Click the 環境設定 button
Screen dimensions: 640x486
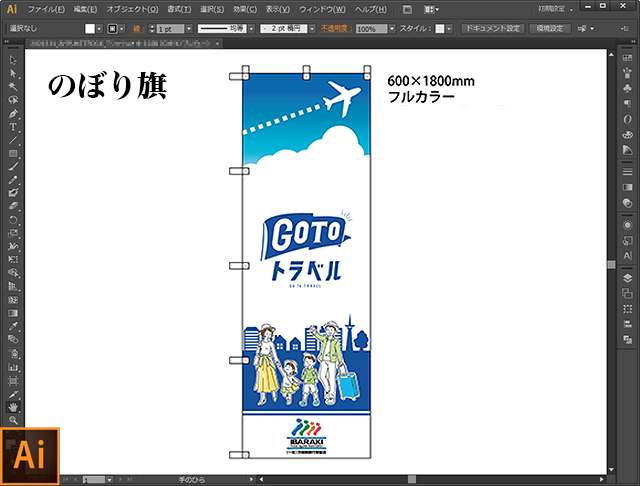tap(549, 29)
